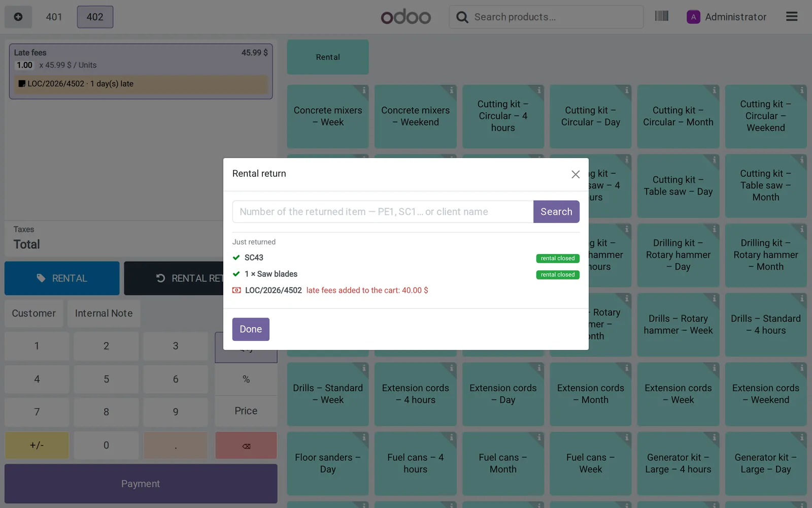Add an Internal Note

coord(104,313)
